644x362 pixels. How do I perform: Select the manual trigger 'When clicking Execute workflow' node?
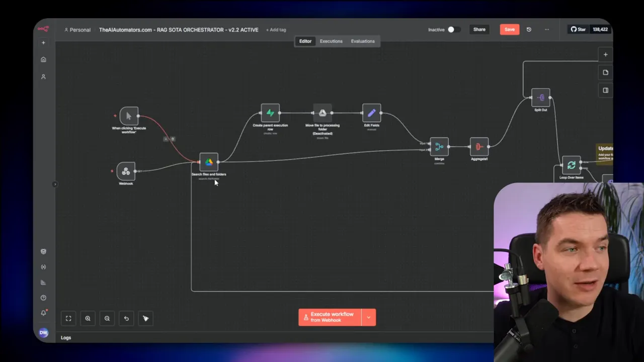(x=129, y=116)
